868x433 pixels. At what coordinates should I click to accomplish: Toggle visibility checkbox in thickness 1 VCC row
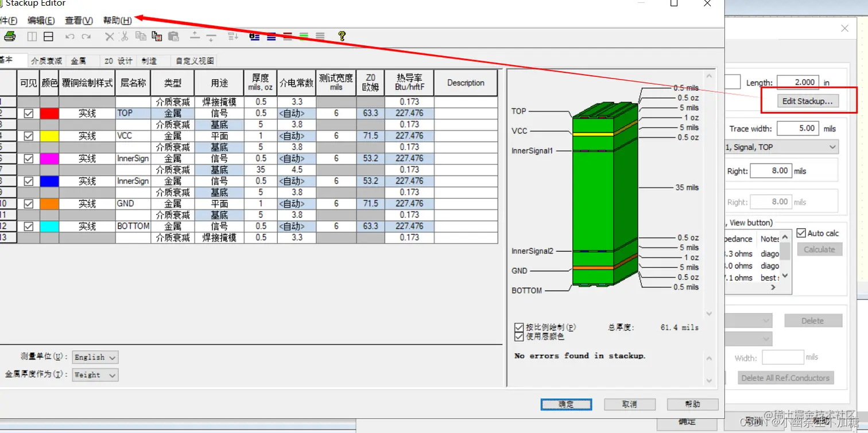pos(29,136)
